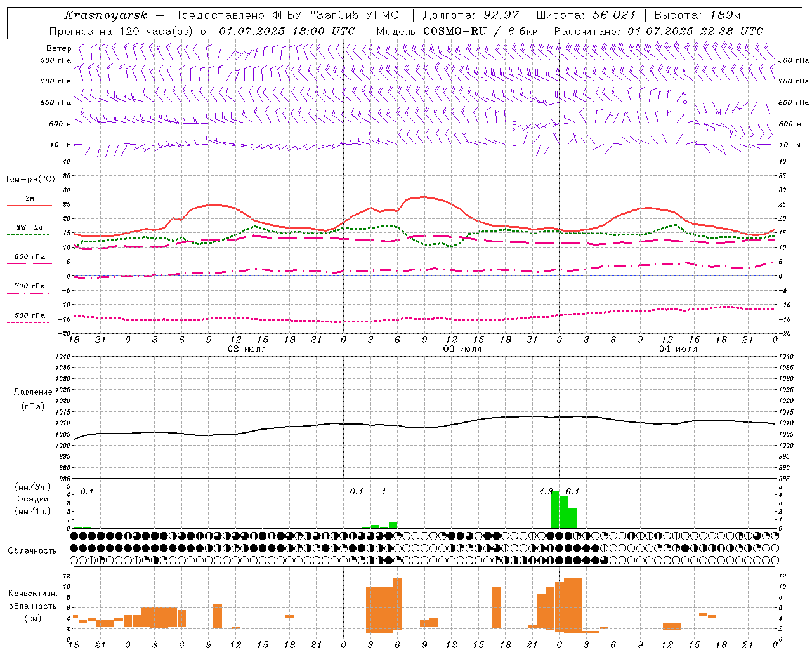Click the Конвективн. облачность label
Viewport: 812px width, 650px height.
[33, 599]
